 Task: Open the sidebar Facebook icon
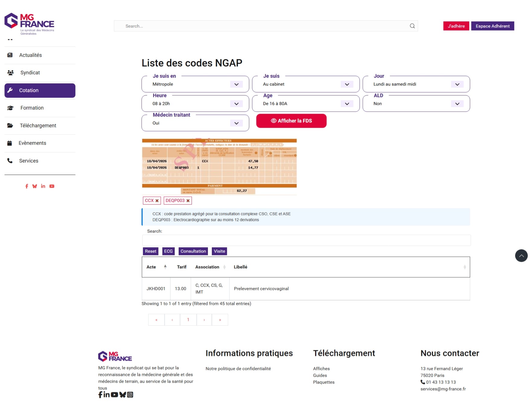[x=27, y=186]
